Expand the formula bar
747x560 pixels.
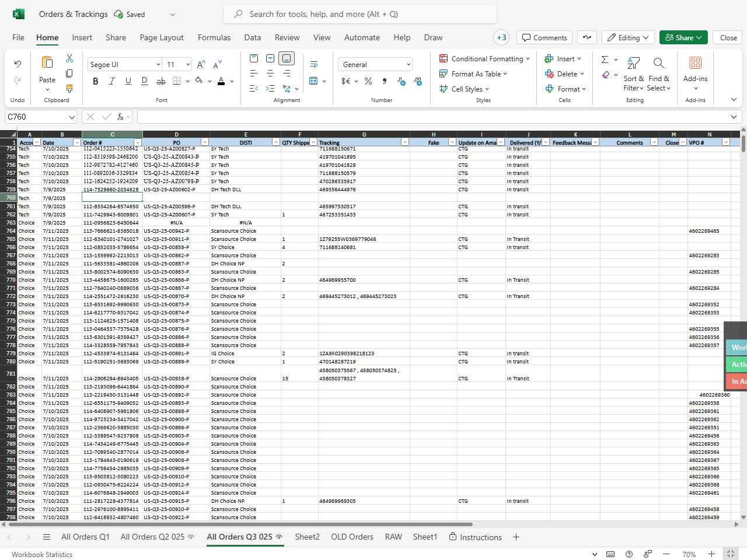pyautogui.click(x=734, y=117)
